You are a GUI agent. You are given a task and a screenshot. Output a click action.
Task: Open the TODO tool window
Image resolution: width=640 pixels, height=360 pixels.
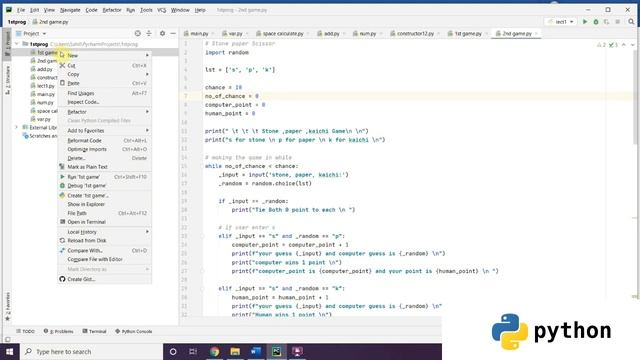click(25, 331)
